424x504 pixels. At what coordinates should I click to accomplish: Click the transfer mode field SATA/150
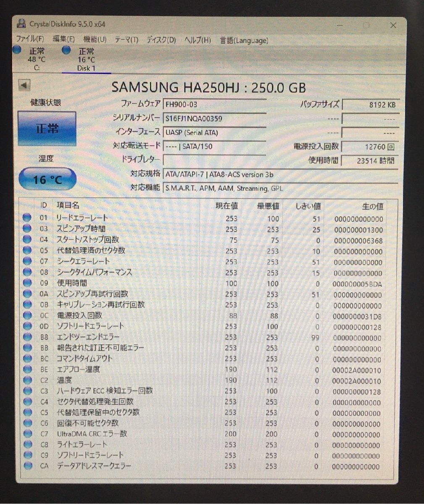pyautogui.click(x=214, y=146)
